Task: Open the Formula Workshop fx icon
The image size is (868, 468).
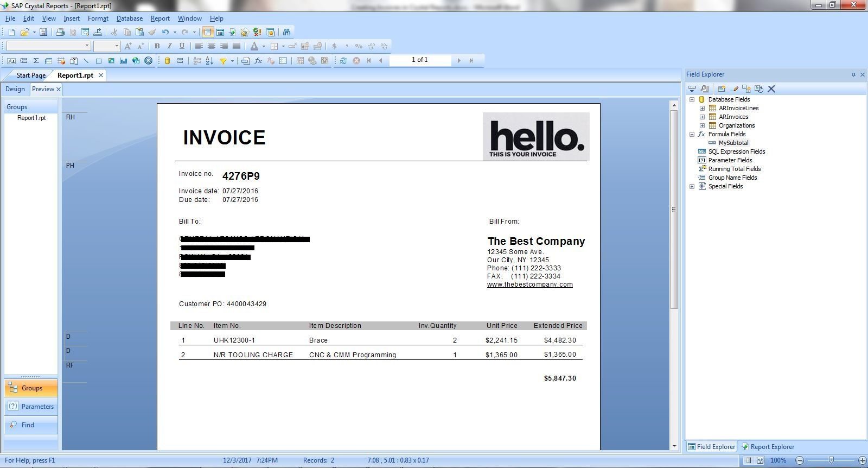Action: point(258,61)
